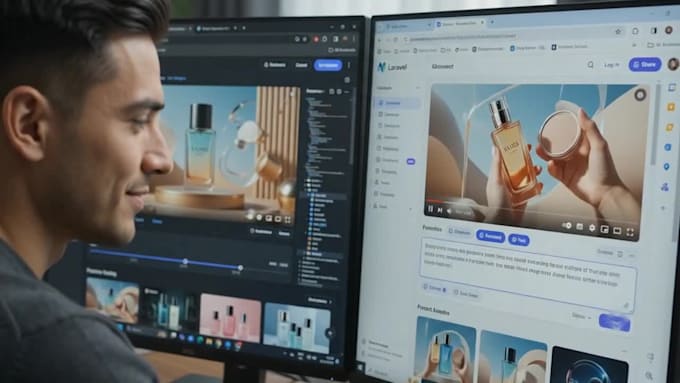Screen dimensions: 680x383
Task: Click the blue square icon in right sidebar
Action: 668,147
